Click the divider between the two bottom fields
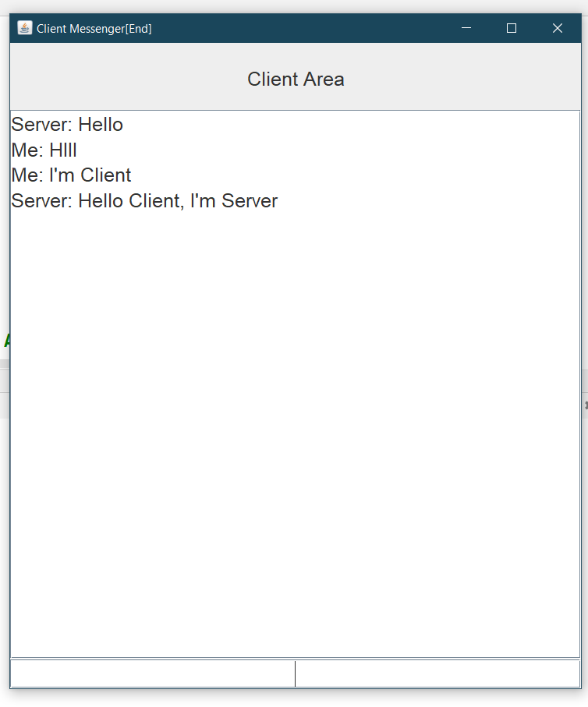 [296, 673]
